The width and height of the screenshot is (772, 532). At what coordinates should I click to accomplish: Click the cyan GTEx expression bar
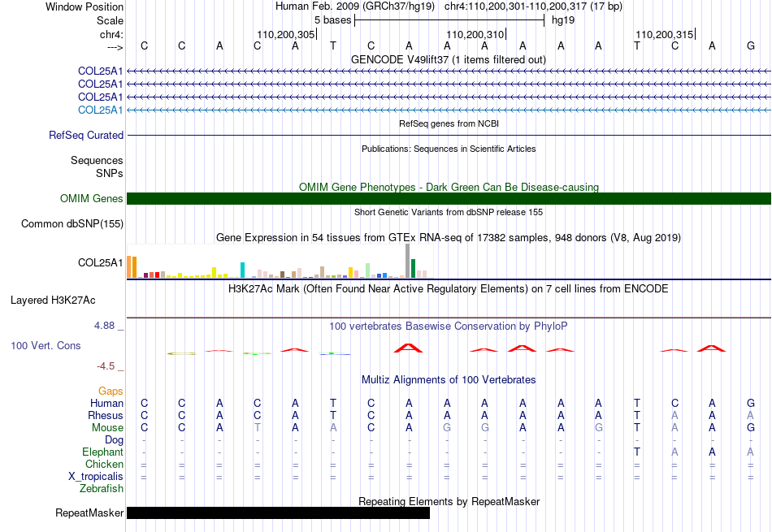pos(242,270)
